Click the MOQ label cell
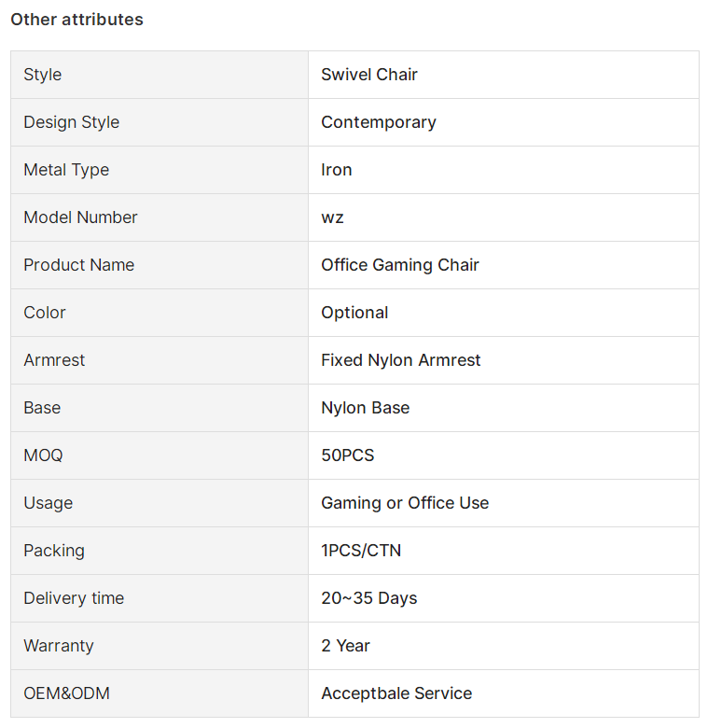This screenshot has height=728, width=708. click(x=160, y=455)
